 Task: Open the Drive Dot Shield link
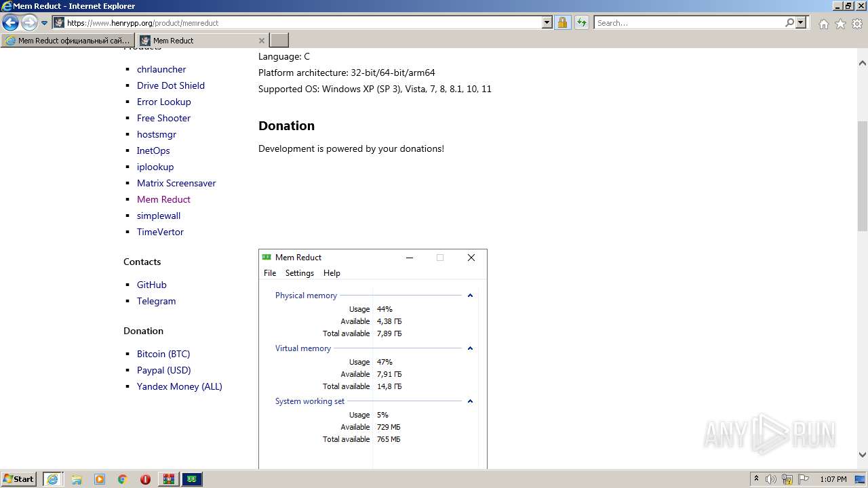[171, 85]
